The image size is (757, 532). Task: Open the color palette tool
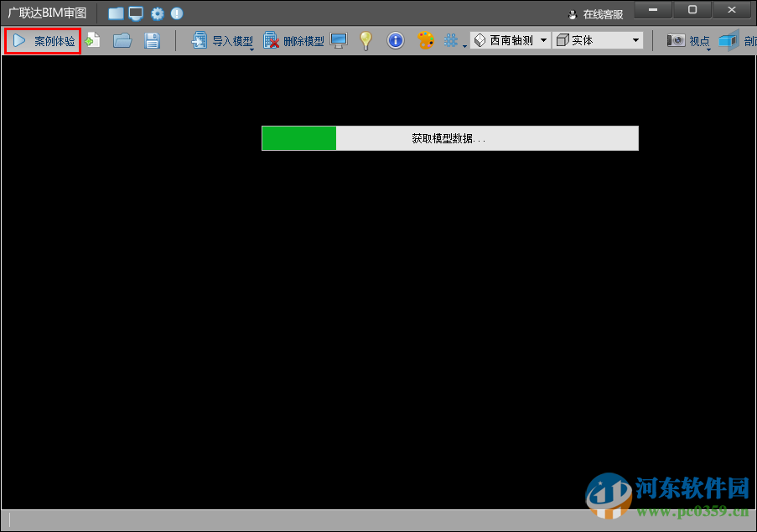point(425,39)
